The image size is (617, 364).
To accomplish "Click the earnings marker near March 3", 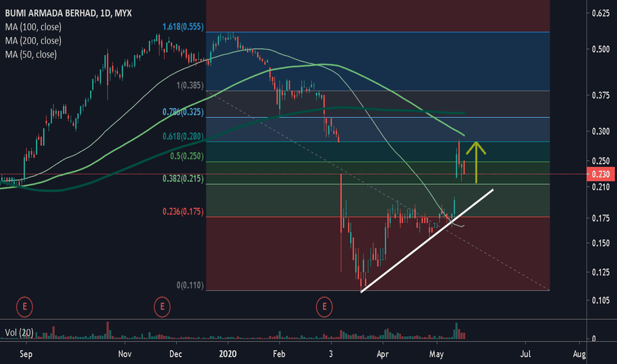I will click(x=324, y=306).
